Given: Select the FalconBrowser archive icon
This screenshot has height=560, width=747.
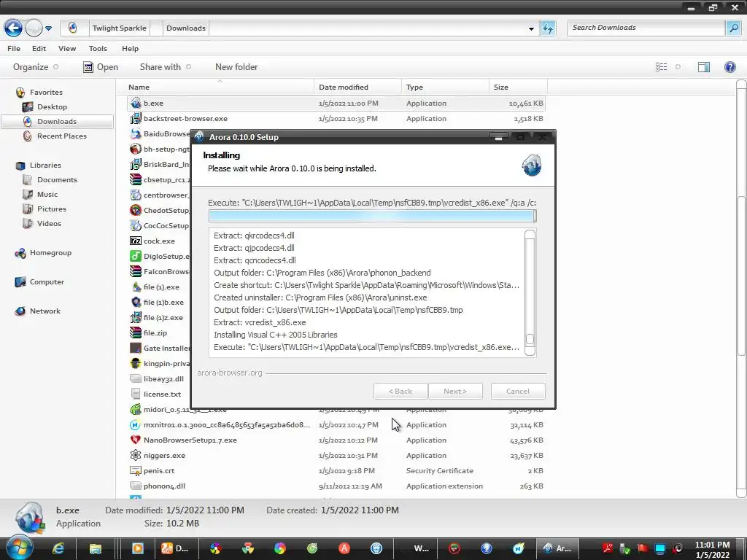Looking at the screenshot, I should pyautogui.click(x=136, y=271).
